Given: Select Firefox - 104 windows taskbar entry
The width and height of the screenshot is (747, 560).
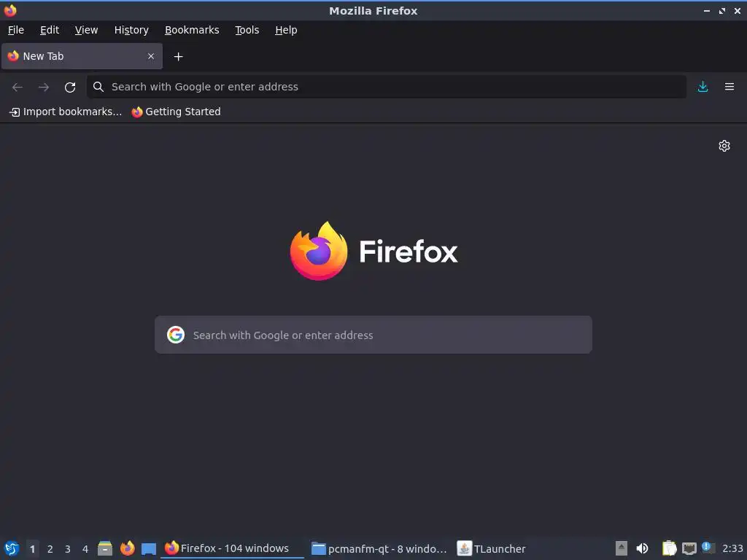Looking at the screenshot, I should [x=232, y=548].
